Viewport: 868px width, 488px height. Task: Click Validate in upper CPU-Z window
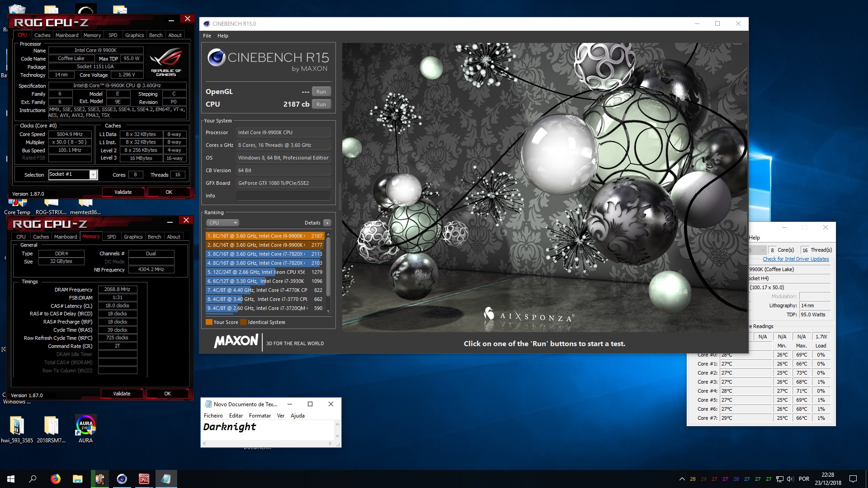pyautogui.click(x=123, y=192)
